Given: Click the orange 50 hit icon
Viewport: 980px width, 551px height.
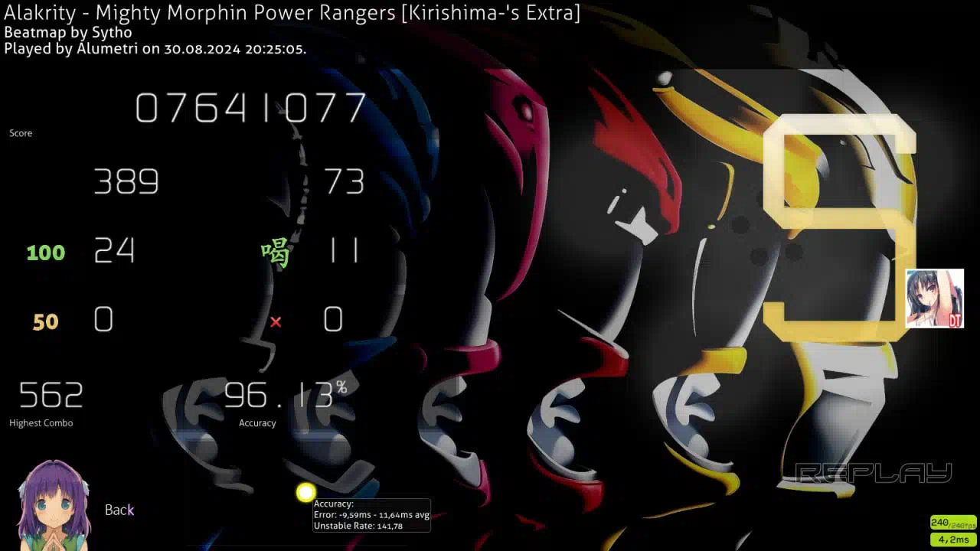Looking at the screenshot, I should click(46, 321).
